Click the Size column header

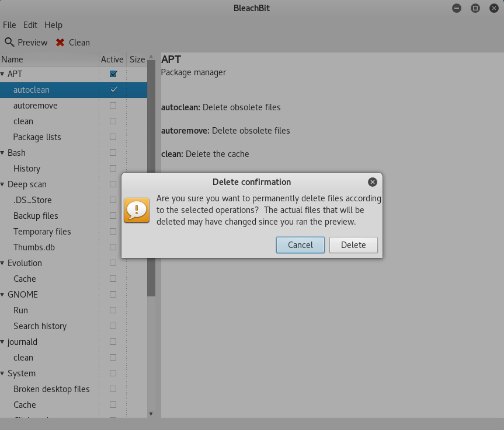click(x=137, y=60)
